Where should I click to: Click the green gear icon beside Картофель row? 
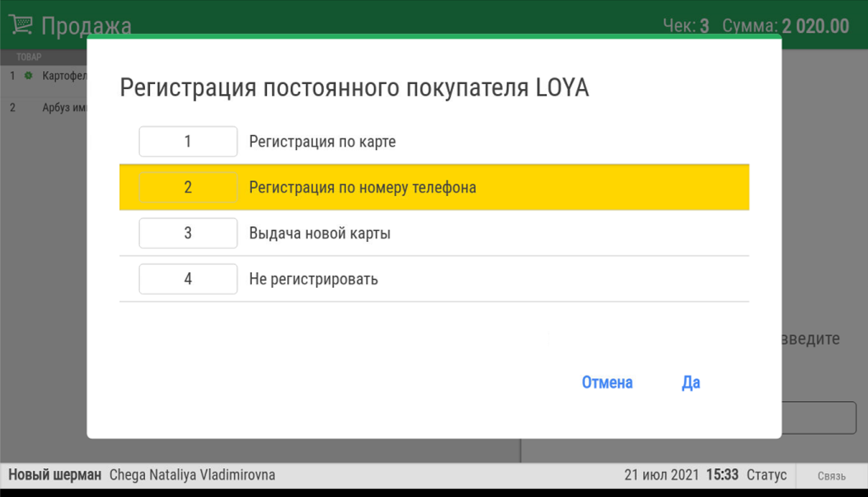point(28,75)
